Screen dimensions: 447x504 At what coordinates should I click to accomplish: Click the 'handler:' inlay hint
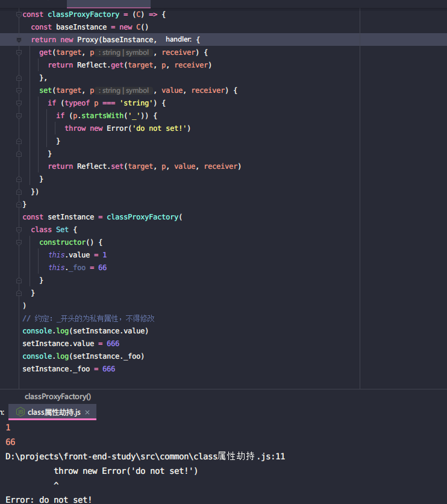tap(178, 40)
